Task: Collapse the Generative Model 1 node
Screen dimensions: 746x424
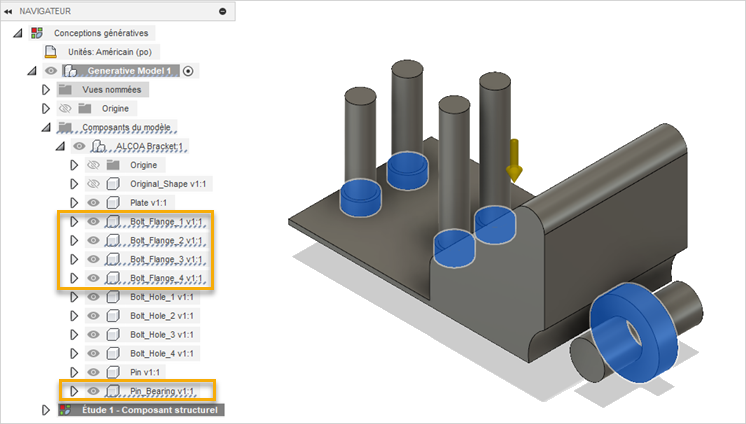Action: coord(32,71)
